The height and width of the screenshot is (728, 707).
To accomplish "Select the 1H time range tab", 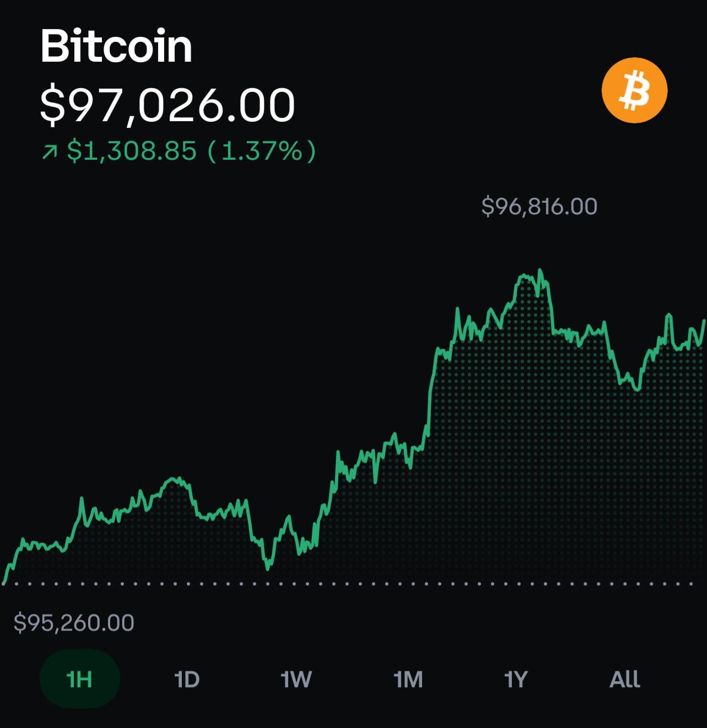I will click(x=79, y=679).
